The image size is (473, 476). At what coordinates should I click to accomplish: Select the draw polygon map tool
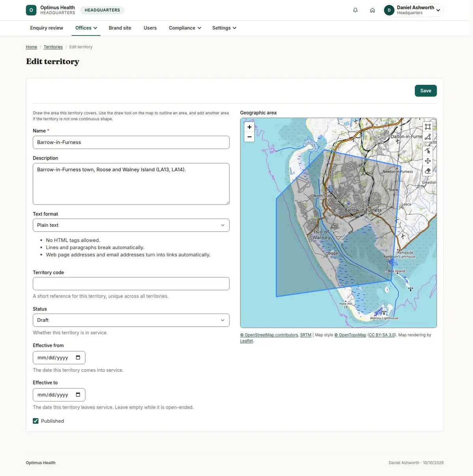coord(428,137)
